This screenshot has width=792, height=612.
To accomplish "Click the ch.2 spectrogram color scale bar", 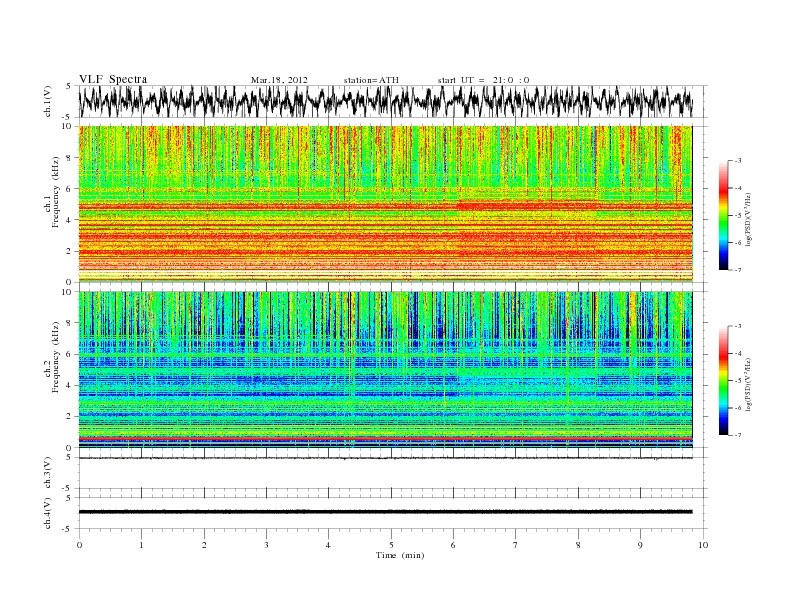I will 723,380.
